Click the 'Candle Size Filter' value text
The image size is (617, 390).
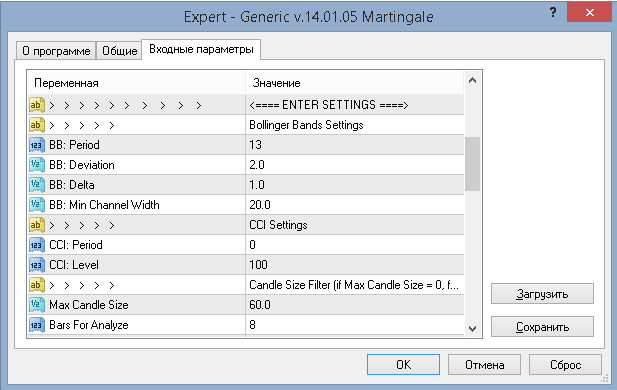click(x=353, y=285)
